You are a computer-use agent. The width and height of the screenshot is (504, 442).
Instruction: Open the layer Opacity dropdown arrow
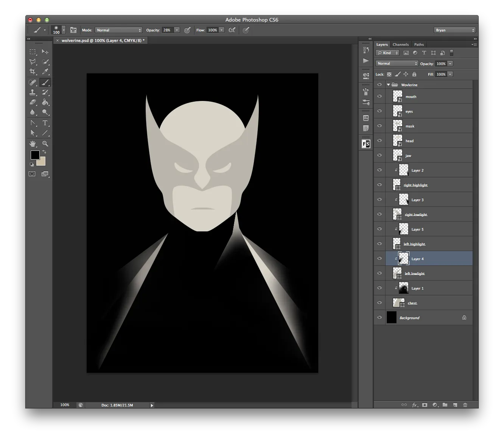[450, 64]
